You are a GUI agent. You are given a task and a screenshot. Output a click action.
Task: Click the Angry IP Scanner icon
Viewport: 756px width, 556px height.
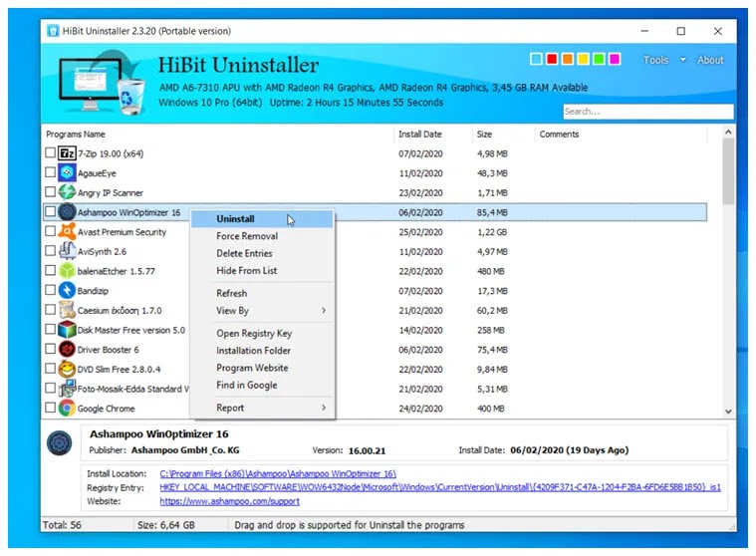tap(67, 192)
